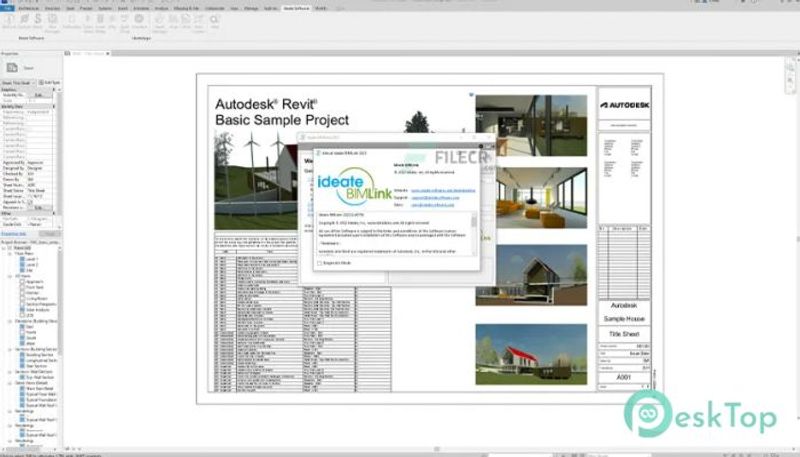Select the Approach 3D view

(34, 282)
